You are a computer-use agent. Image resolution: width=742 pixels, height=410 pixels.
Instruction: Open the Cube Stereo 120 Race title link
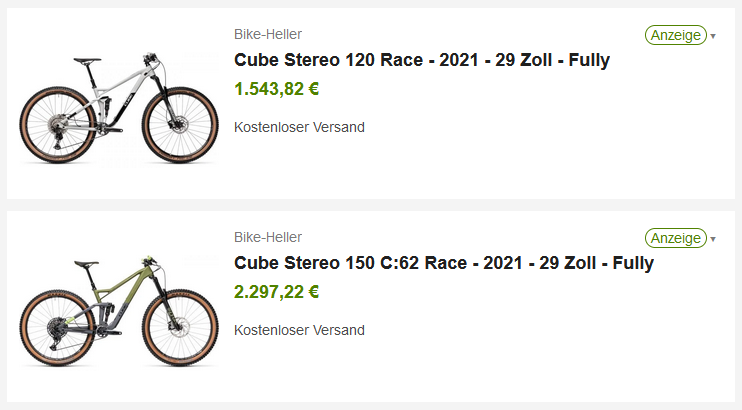click(422, 60)
